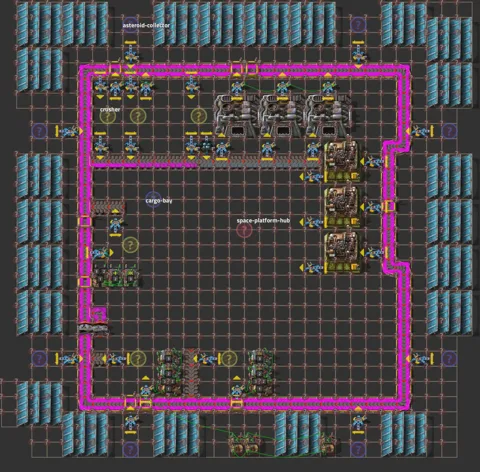Select the dark inserter above the inner belt
480x472 pixels.
point(206,146)
